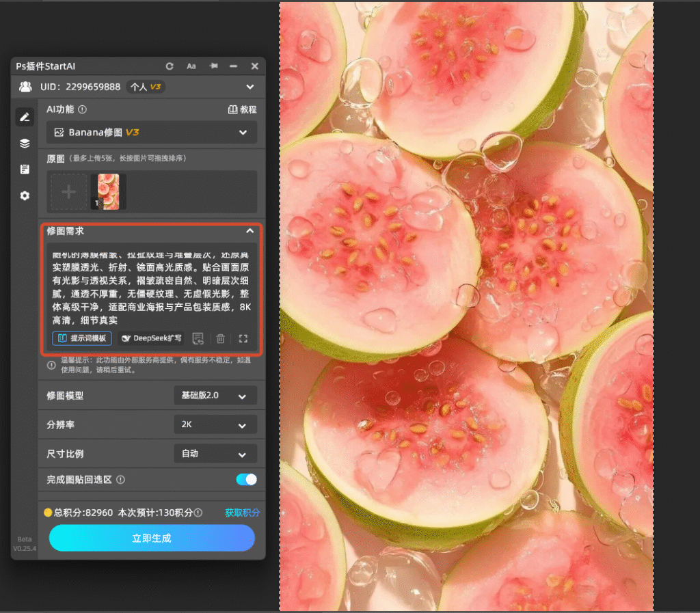Viewport: 700px width, 613px height.
Task: Click the warning info icon beside 温馨提示
Action: (51, 365)
